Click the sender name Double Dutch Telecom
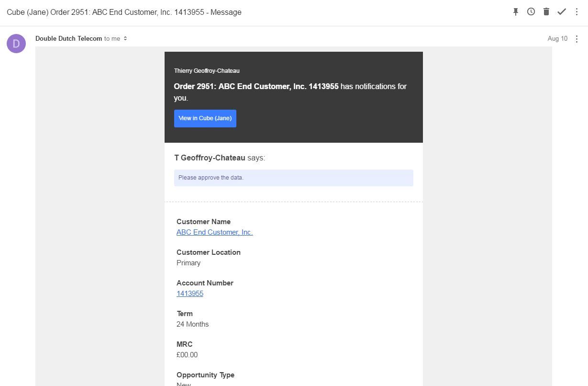Viewport: 588px width, 386px height. (68, 39)
